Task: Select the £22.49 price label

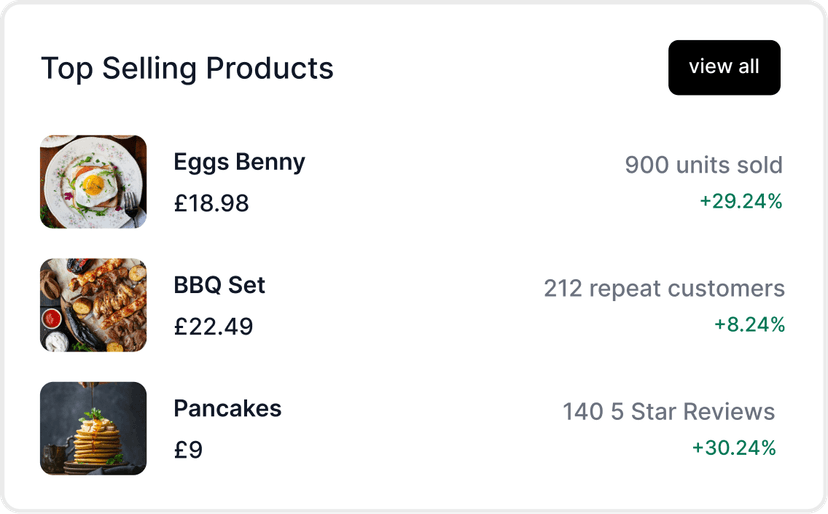Action: pos(213,326)
